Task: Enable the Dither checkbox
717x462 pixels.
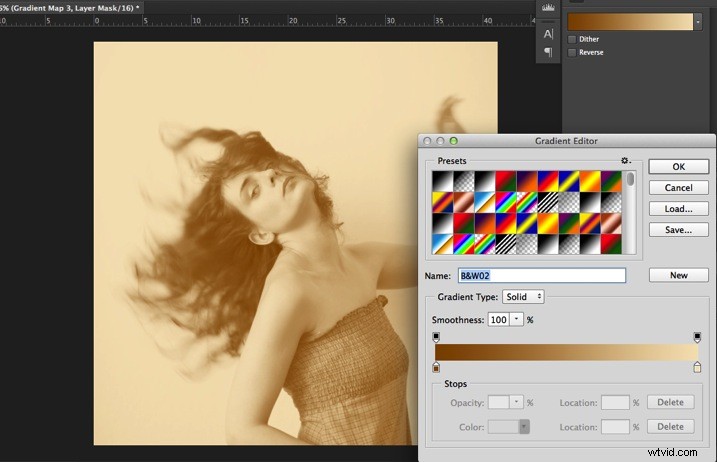Action: click(572, 39)
